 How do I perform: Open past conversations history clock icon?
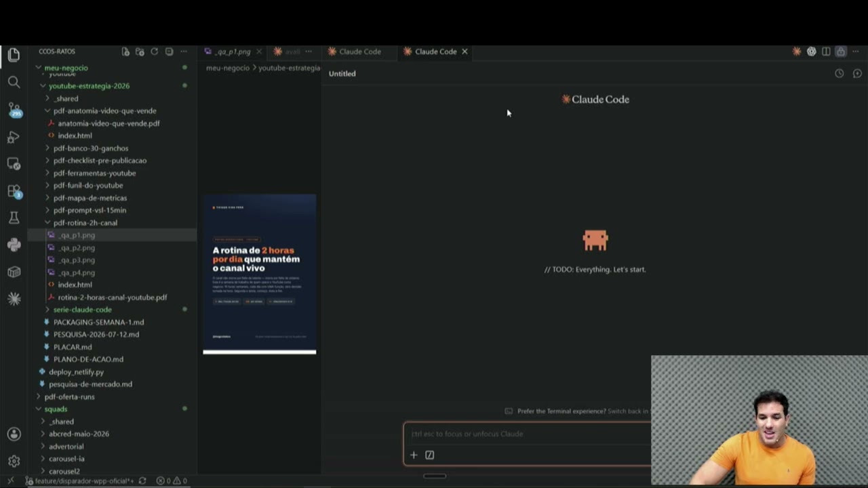839,73
